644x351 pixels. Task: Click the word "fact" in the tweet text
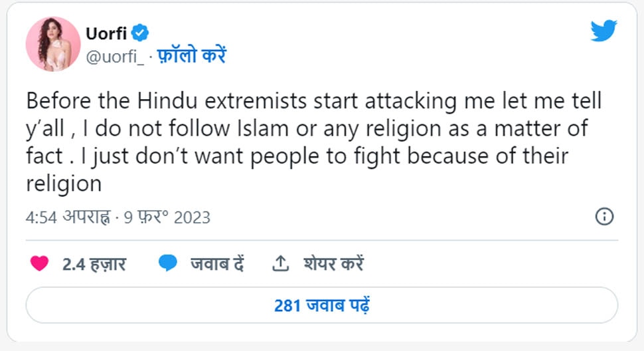pos(44,156)
